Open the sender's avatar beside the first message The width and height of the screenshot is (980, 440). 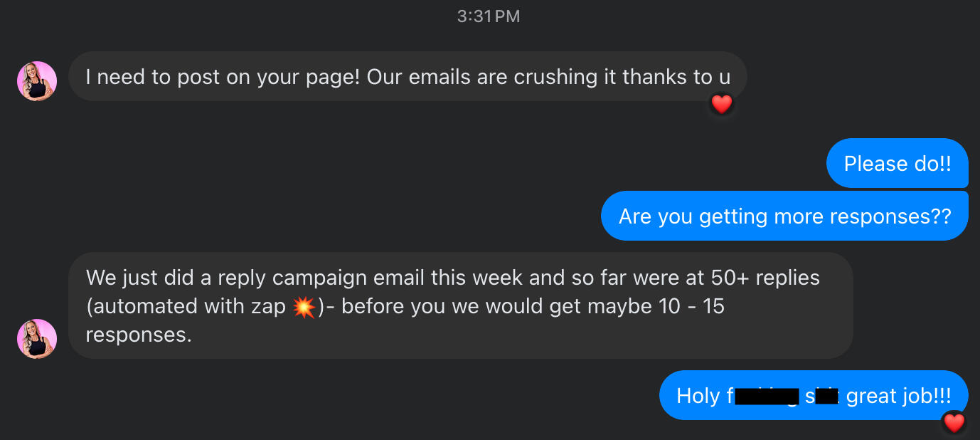click(37, 81)
